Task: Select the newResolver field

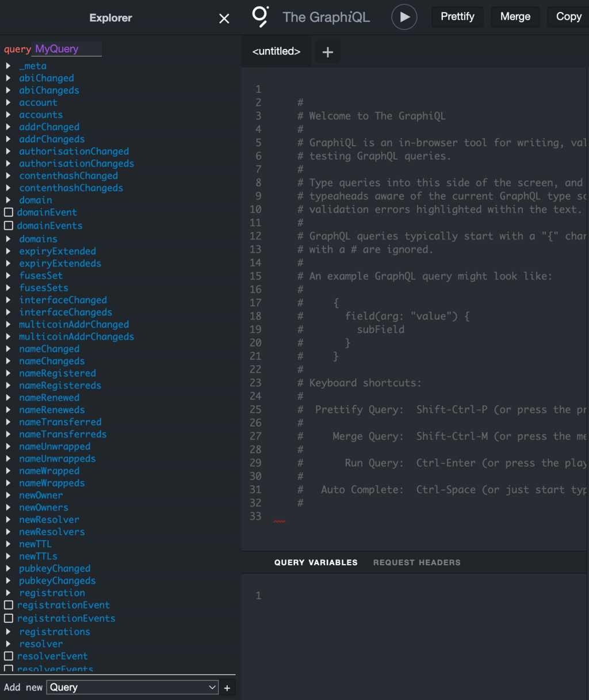Action: (x=49, y=520)
